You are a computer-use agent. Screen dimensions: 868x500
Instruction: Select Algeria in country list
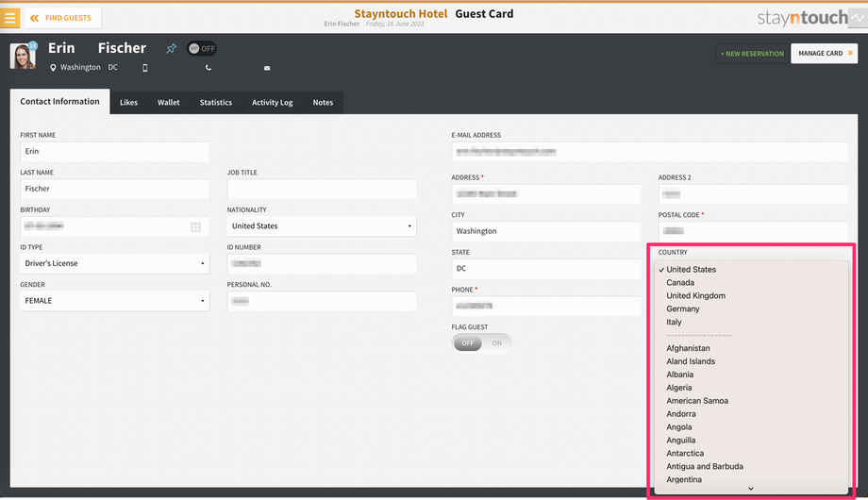[751, 388]
